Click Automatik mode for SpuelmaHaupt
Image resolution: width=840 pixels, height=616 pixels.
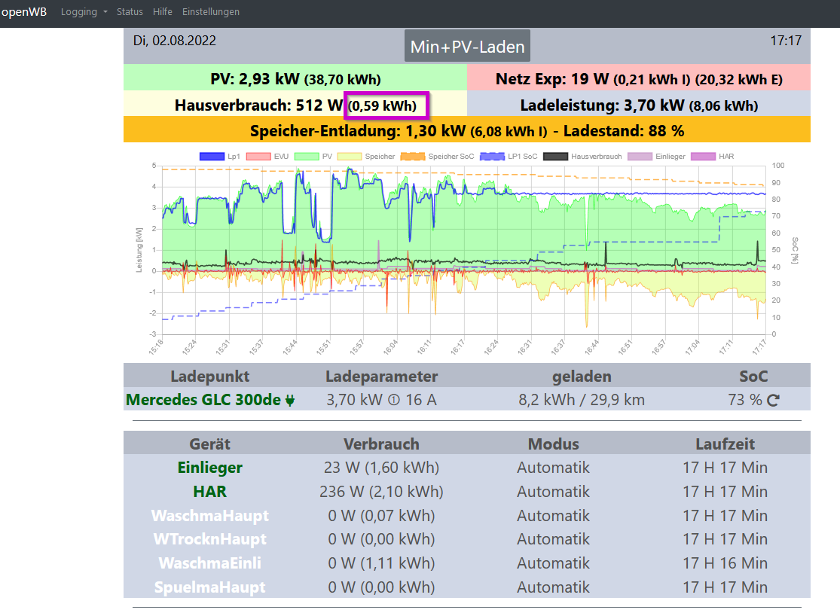(554, 587)
